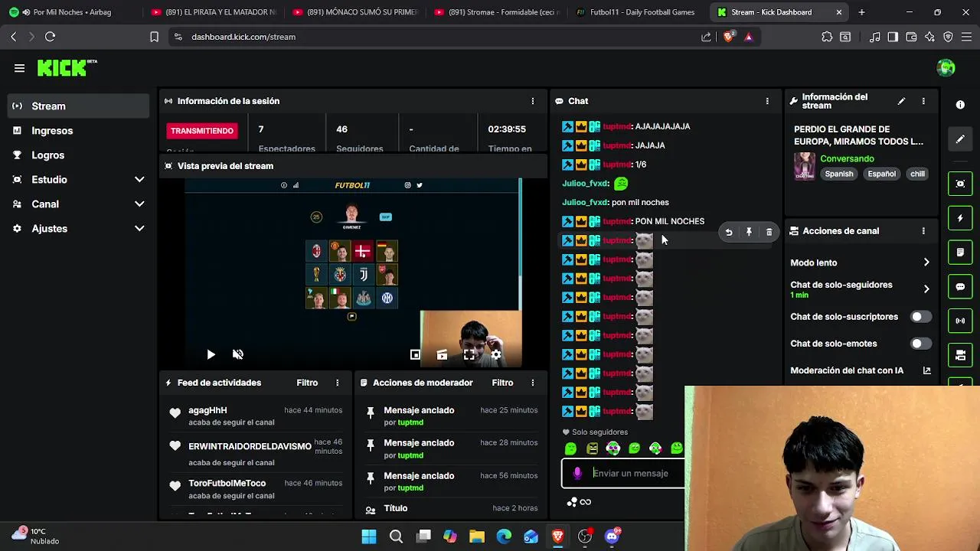Click the info icon in right rail
This screenshot has width=980, height=551.
(960, 105)
